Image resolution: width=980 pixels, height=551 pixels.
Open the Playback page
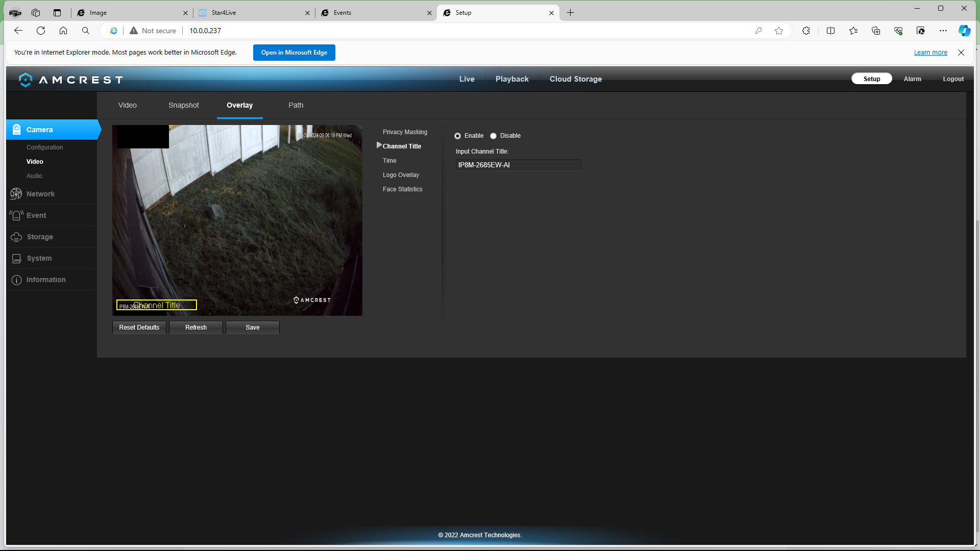(512, 79)
